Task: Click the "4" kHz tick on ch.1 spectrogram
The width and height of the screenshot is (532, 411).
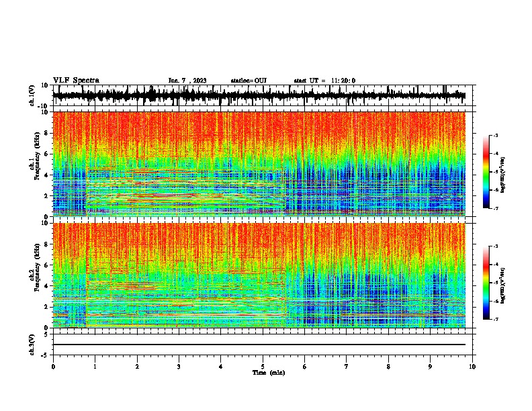Action: (x=46, y=175)
